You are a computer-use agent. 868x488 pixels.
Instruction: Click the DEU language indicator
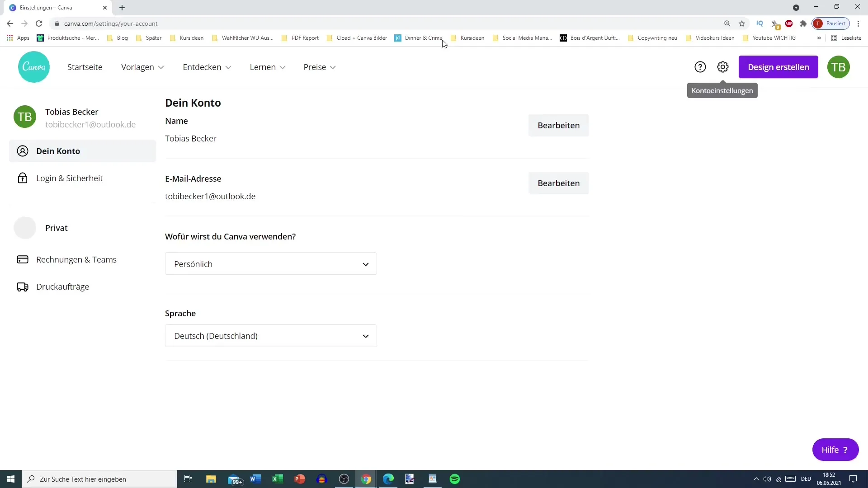coord(806,479)
